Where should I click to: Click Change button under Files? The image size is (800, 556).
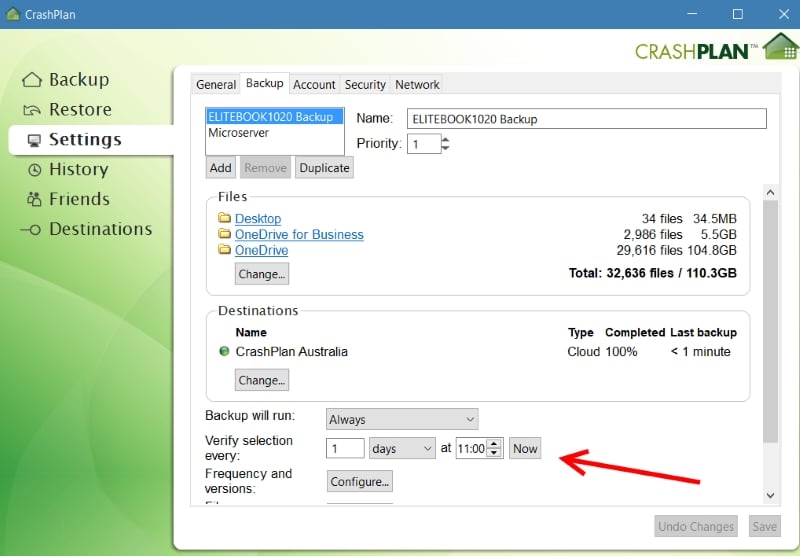tap(262, 274)
